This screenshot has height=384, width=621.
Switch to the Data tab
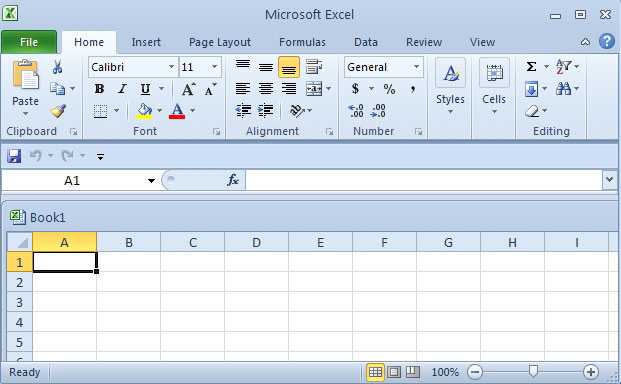click(x=366, y=42)
